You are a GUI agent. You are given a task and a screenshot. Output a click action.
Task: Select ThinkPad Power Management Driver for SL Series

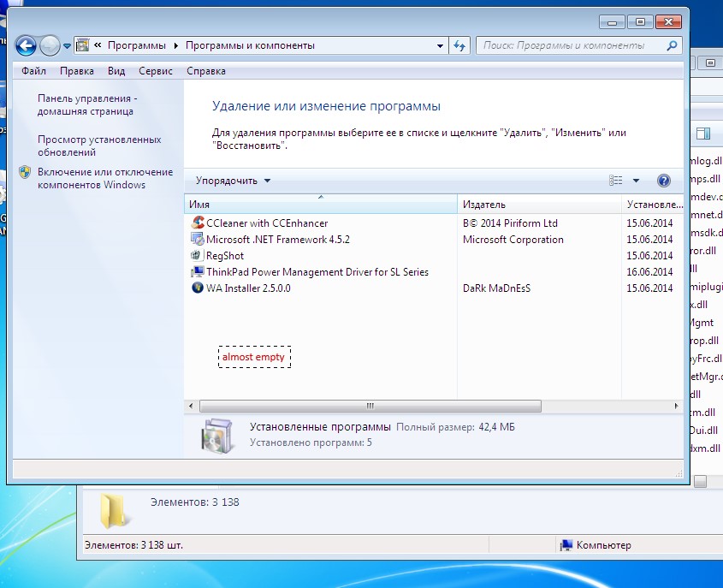317,271
